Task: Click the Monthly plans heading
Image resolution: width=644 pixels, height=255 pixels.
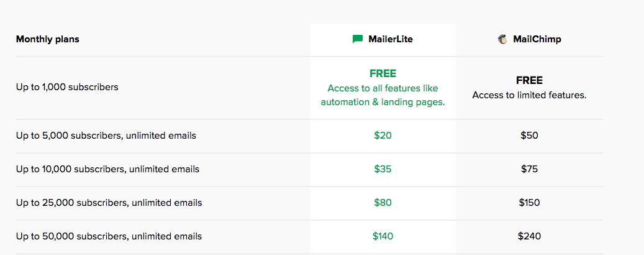Action: coord(48,39)
